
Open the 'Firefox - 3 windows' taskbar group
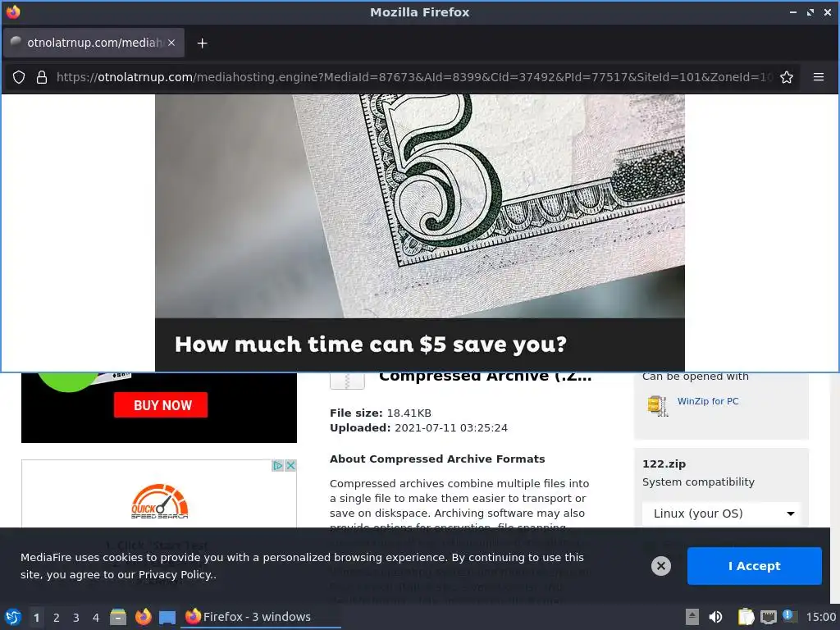262,617
